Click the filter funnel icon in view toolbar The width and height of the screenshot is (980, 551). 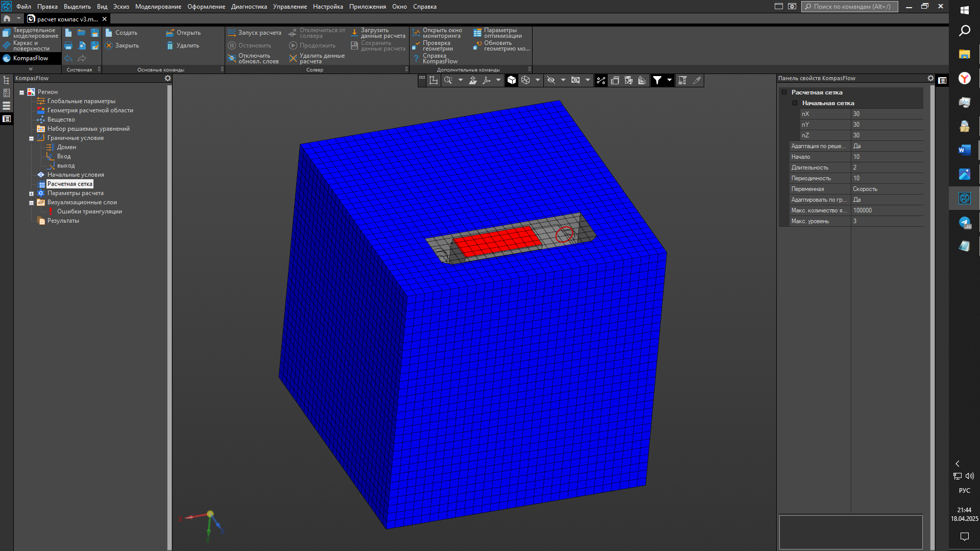(657, 80)
